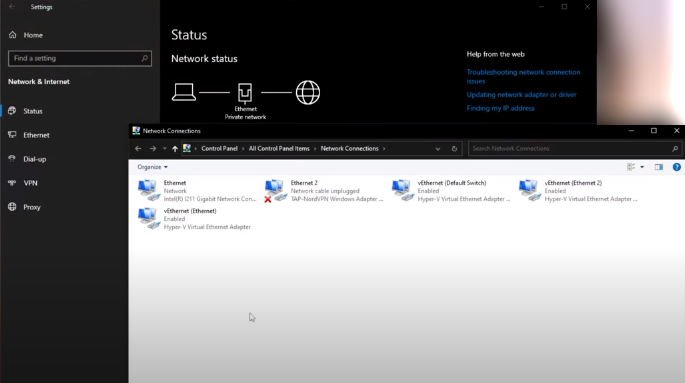Toggle the preview pane
This screenshot has width=685, height=383.
click(659, 167)
